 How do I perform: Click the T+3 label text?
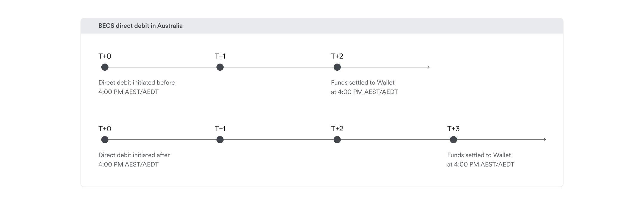pos(453,129)
